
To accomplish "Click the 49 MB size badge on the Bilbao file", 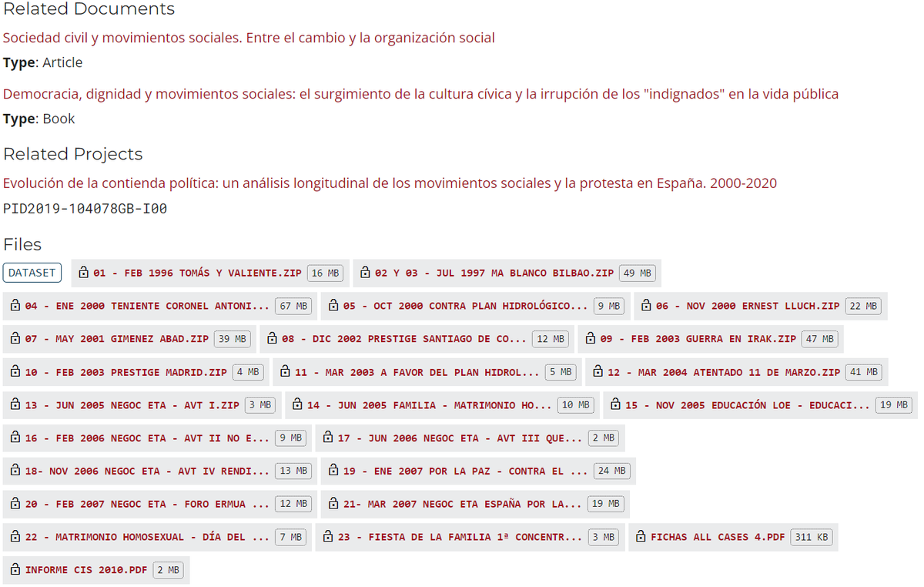I will pyautogui.click(x=638, y=272).
